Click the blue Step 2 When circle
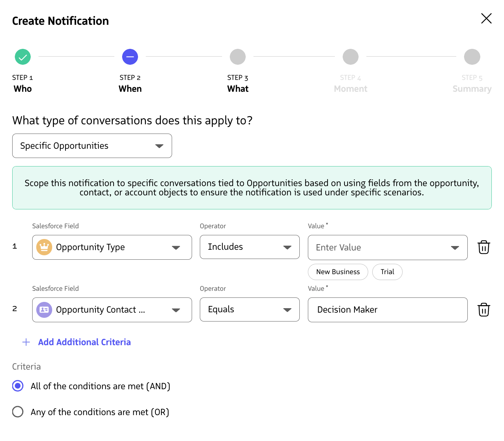The height and width of the screenshot is (441, 504). pos(130,57)
